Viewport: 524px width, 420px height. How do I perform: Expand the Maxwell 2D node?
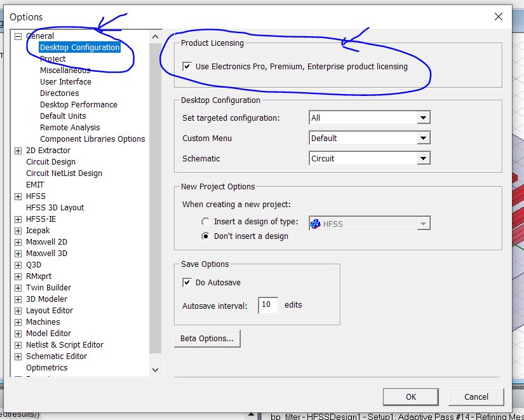pyautogui.click(x=18, y=243)
